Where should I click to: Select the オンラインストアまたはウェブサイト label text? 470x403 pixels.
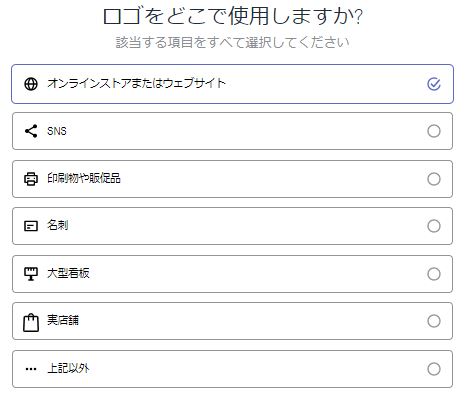[137, 83]
